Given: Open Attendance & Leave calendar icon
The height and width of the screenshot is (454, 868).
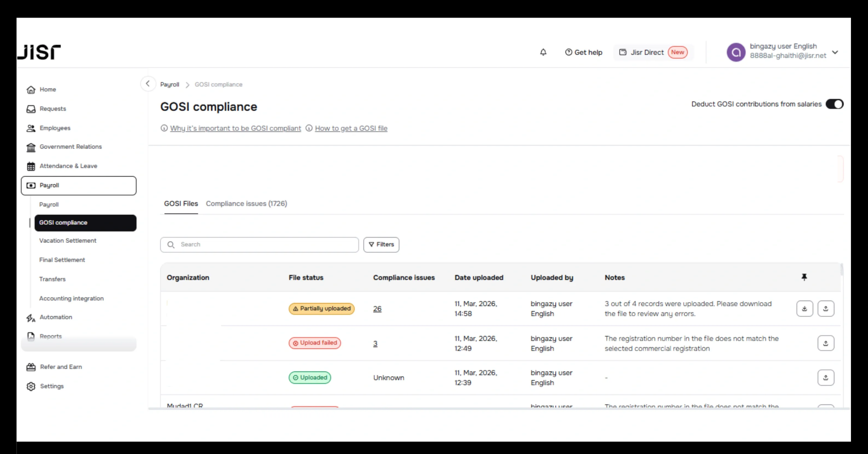Looking at the screenshot, I should point(31,166).
